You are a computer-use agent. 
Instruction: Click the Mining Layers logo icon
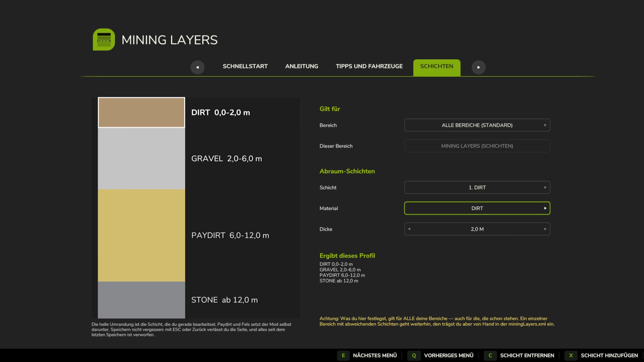coord(104,40)
